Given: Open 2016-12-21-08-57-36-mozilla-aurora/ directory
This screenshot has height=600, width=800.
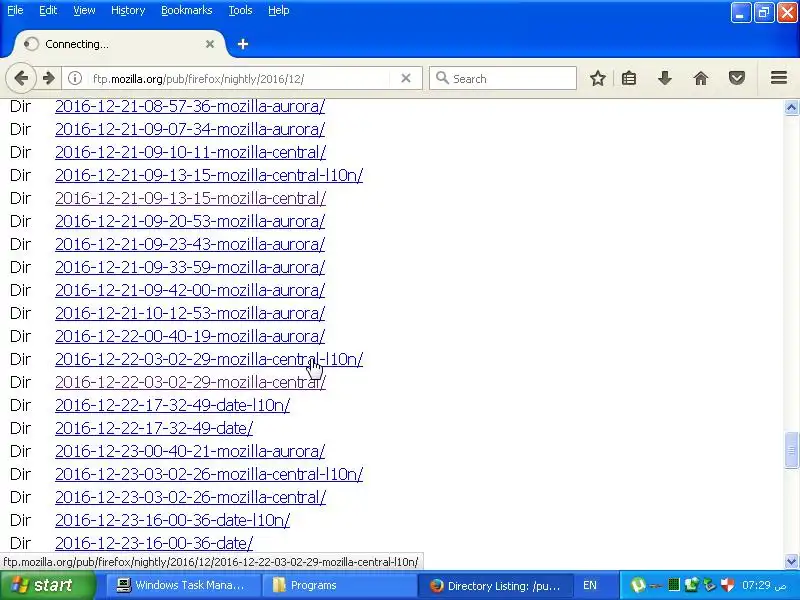Looking at the screenshot, I should coord(190,107).
